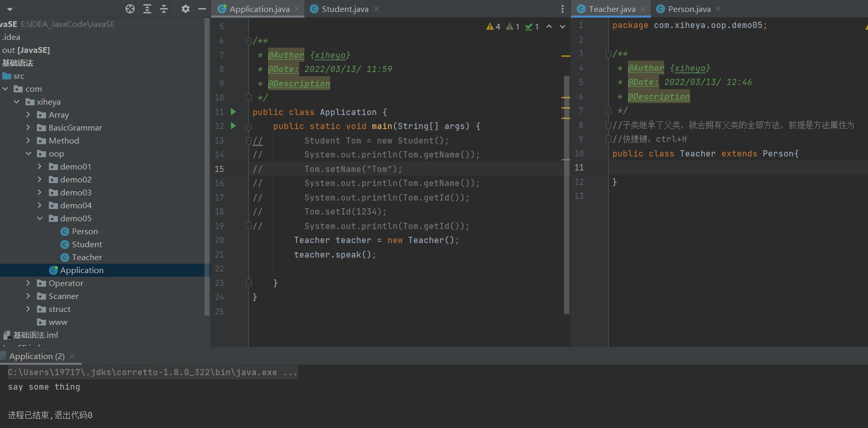Close the Student.java tab
This screenshot has height=428, width=868.
(376, 9)
